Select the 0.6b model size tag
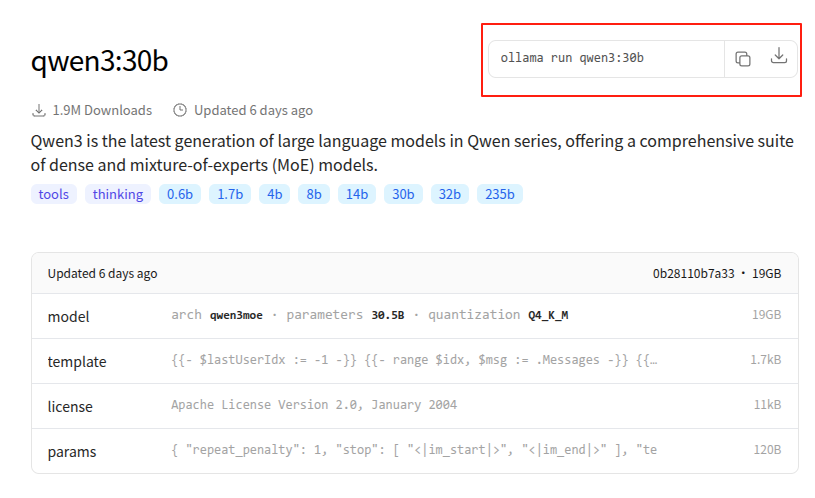 coord(180,194)
